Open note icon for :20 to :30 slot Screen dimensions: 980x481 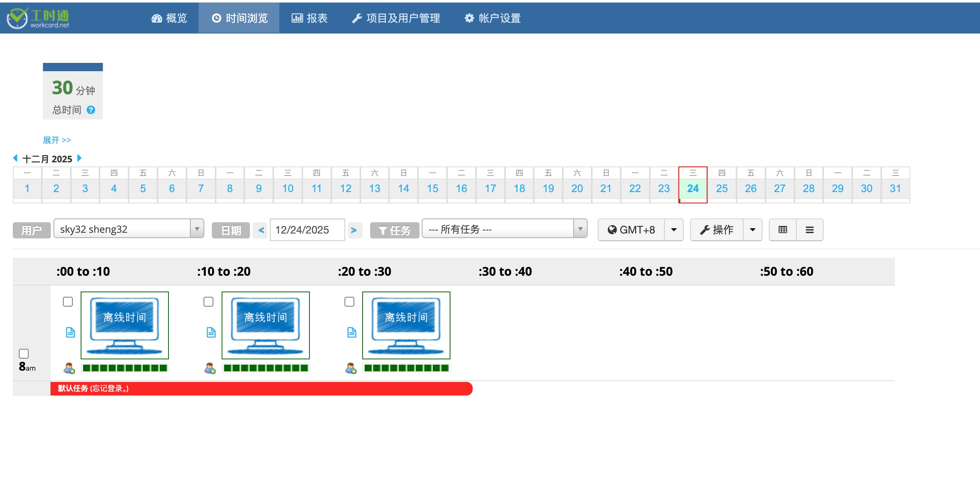352,332
